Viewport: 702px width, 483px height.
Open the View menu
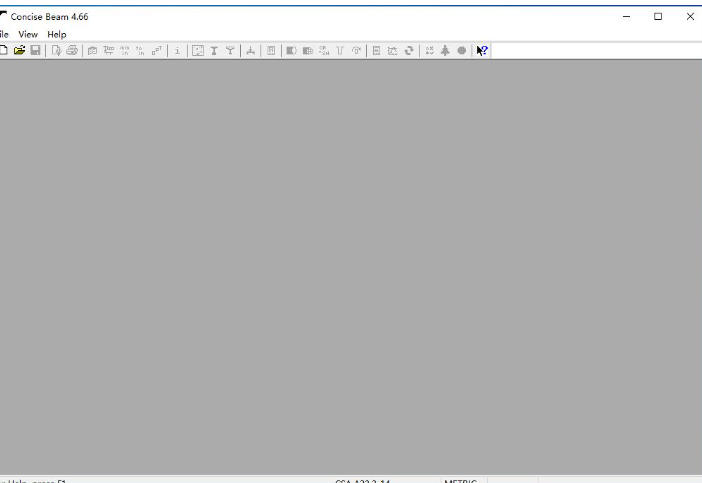click(28, 34)
